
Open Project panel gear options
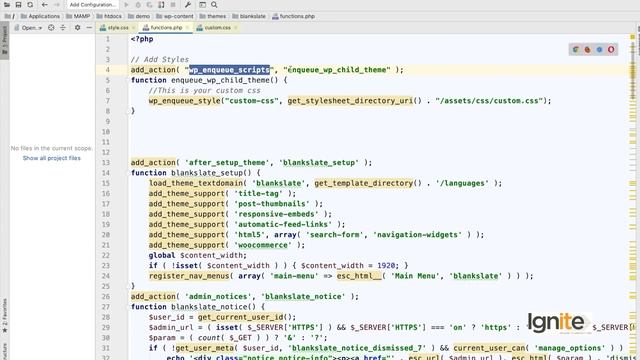(78, 28)
